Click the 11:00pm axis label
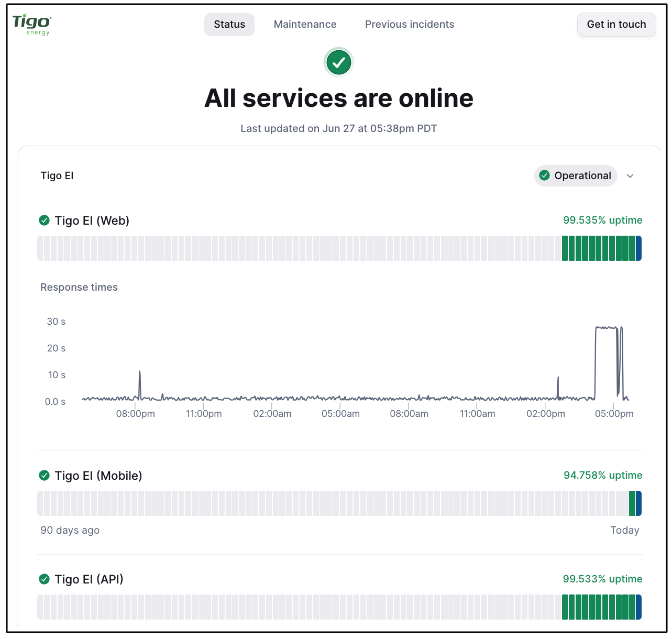The height and width of the screenshot is (639, 672). (x=204, y=414)
